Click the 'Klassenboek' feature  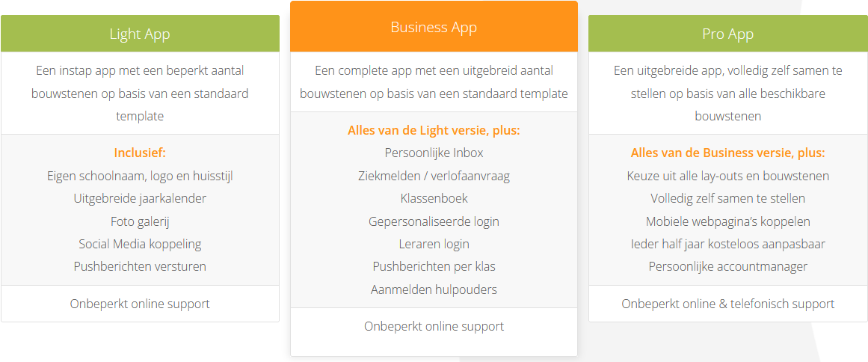(434, 198)
